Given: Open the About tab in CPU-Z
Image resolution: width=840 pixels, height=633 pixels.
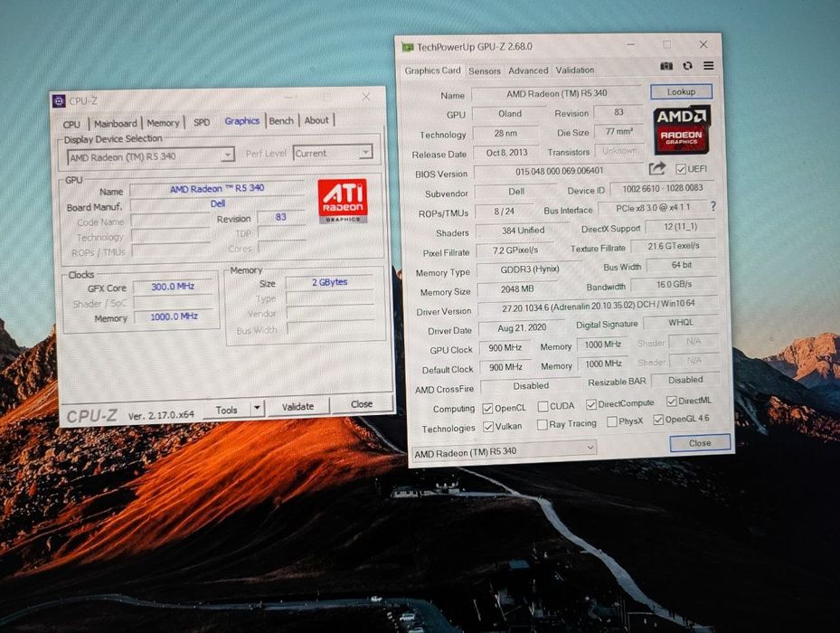Looking at the screenshot, I should coord(316,120).
